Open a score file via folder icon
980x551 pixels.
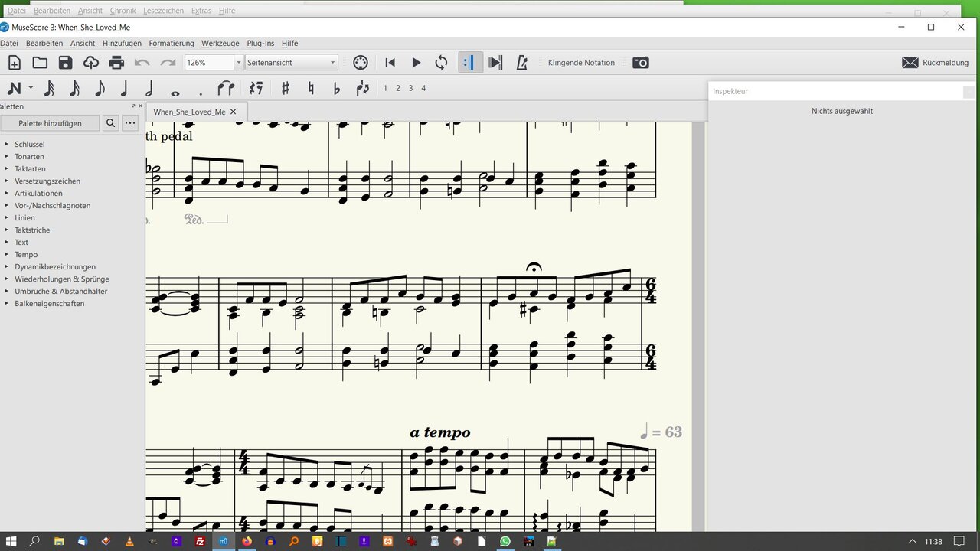40,63
